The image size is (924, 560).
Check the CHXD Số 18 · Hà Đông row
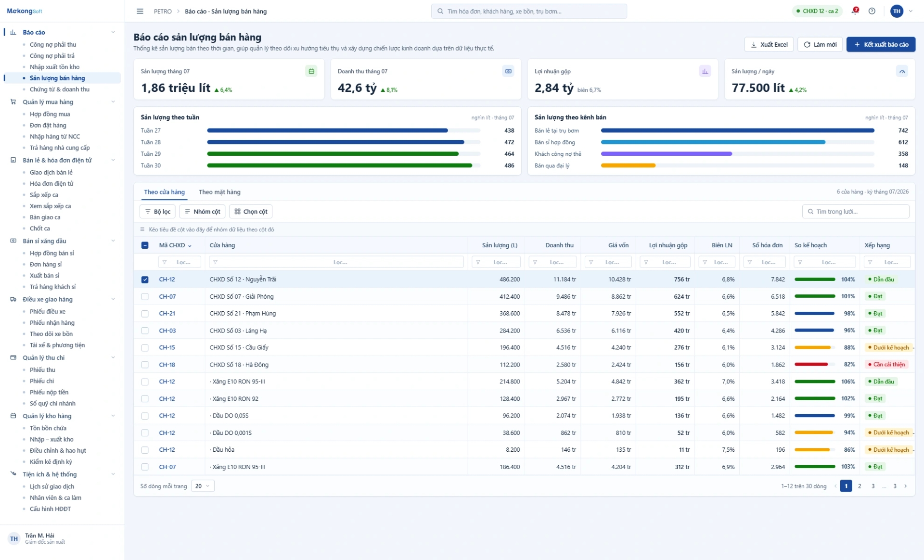(145, 365)
